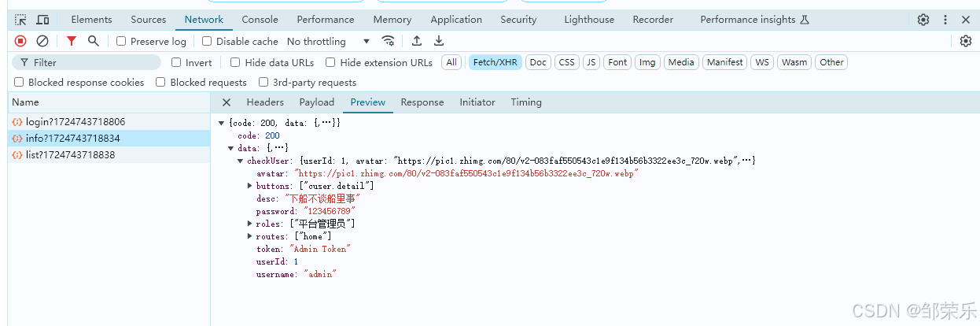Stop recording network log
This screenshot has width=980, height=326.
click(20, 41)
